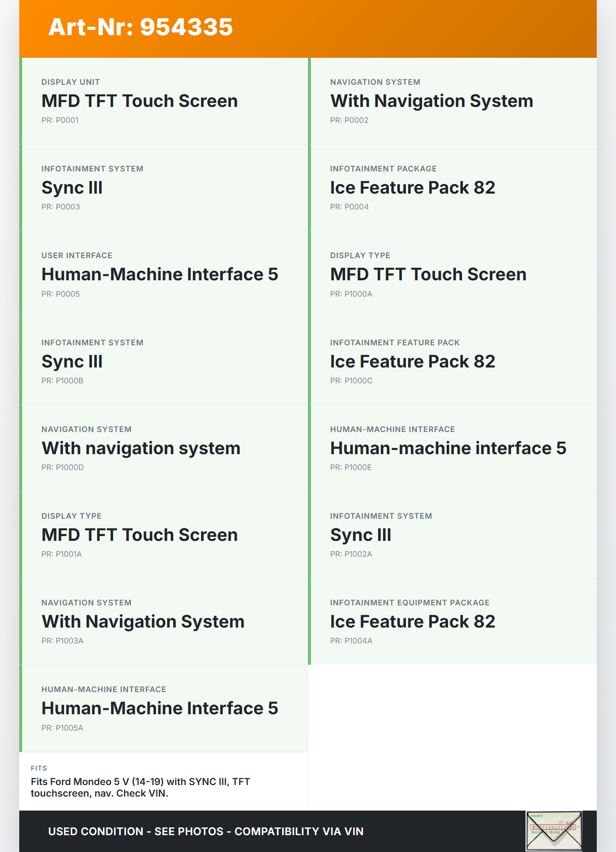This screenshot has height=852, width=616.
Task: Click the 'Fits Ford Mondeo 5 V' compatibility text
Action: pos(140,787)
